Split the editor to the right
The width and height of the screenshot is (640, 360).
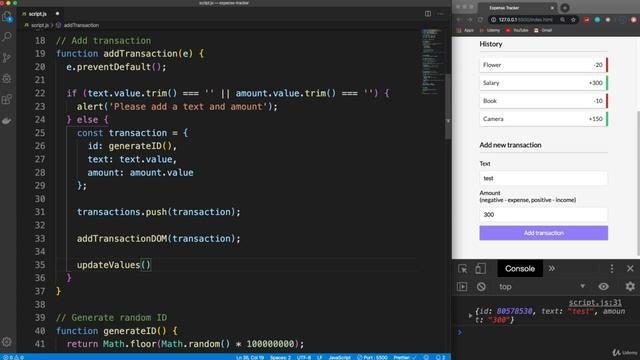pos(428,13)
